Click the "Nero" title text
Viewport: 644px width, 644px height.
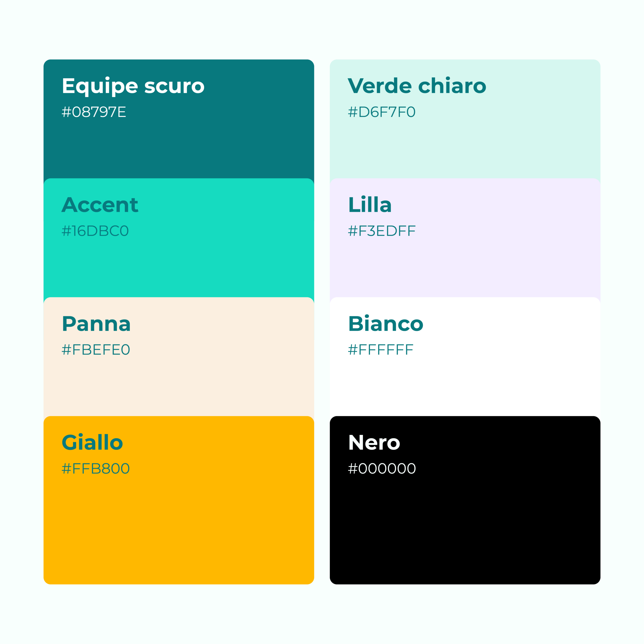[x=374, y=442]
